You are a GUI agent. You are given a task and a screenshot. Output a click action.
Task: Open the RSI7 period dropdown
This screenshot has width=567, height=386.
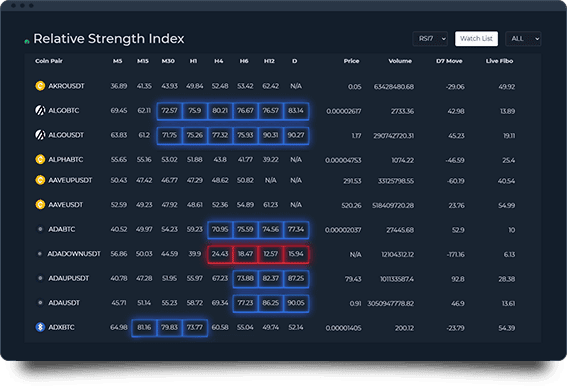[x=430, y=39]
